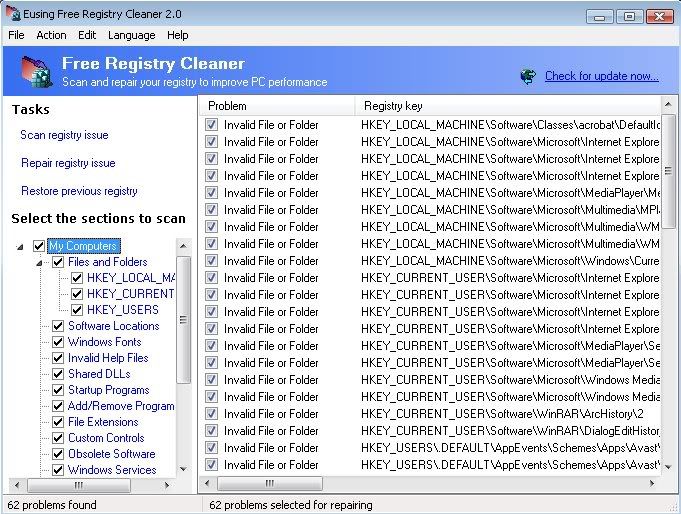Select the HKEY_CURRENT_USER\Software\WinRAR\ArcHistory\2 entry

click(502, 414)
